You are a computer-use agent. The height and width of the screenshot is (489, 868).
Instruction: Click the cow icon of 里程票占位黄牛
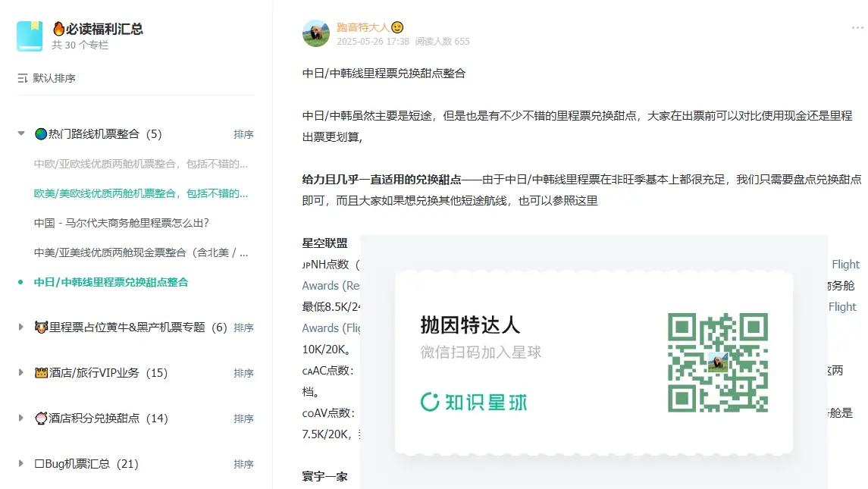(42, 328)
